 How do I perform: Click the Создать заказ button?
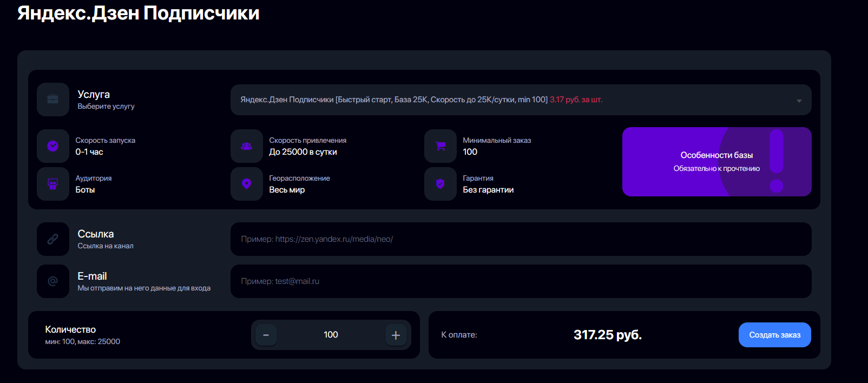(x=775, y=335)
